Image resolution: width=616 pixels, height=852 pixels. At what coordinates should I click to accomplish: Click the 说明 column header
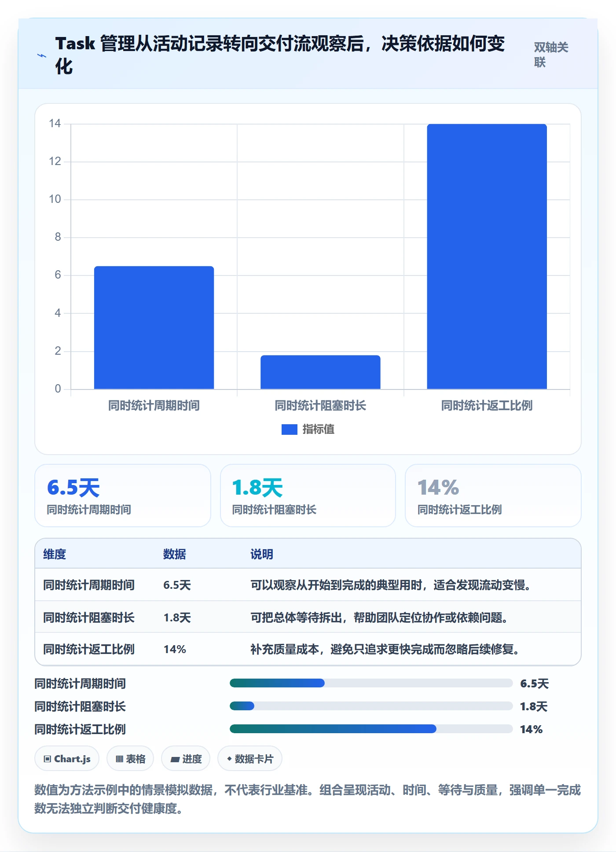[262, 554]
